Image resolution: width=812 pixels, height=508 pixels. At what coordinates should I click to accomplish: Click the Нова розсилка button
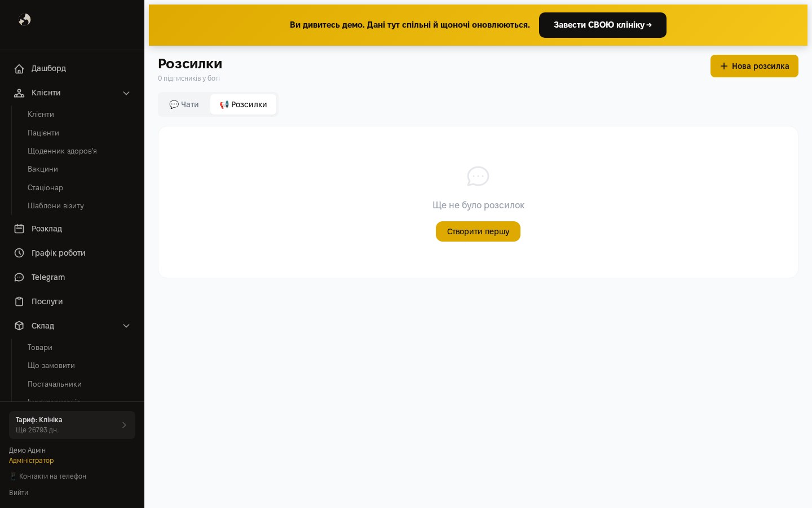pos(754,66)
